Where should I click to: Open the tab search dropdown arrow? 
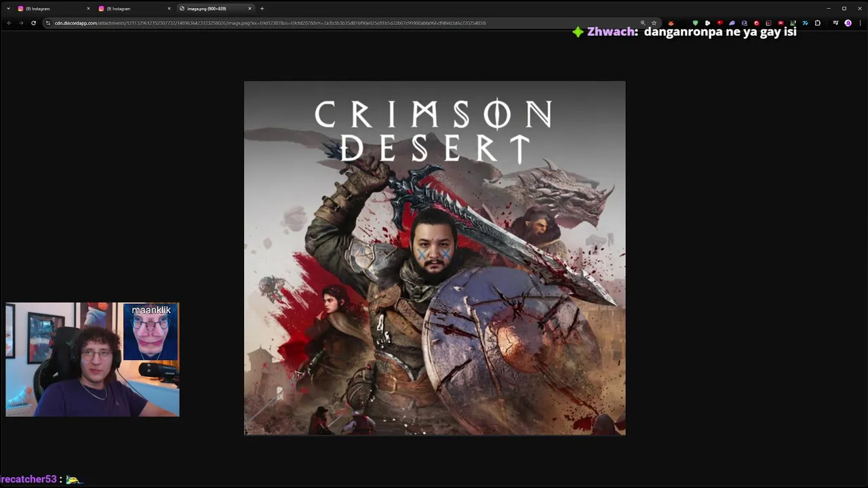(x=8, y=8)
